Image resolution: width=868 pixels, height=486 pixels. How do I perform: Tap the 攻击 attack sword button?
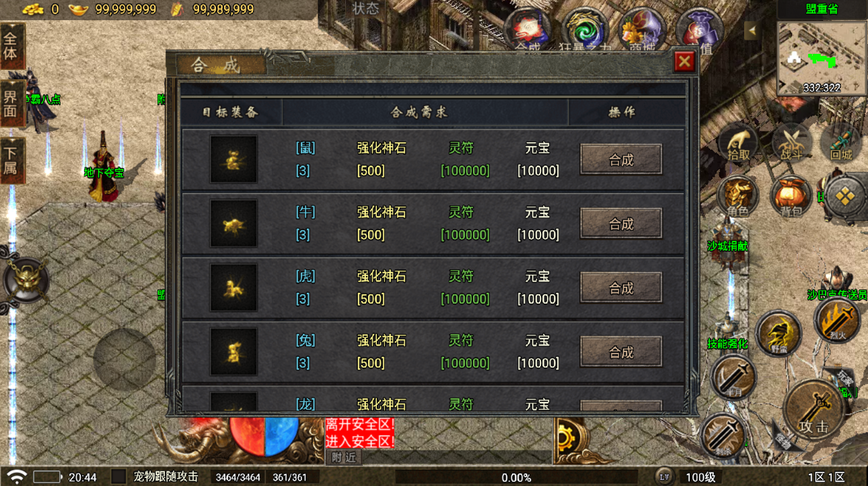click(815, 410)
